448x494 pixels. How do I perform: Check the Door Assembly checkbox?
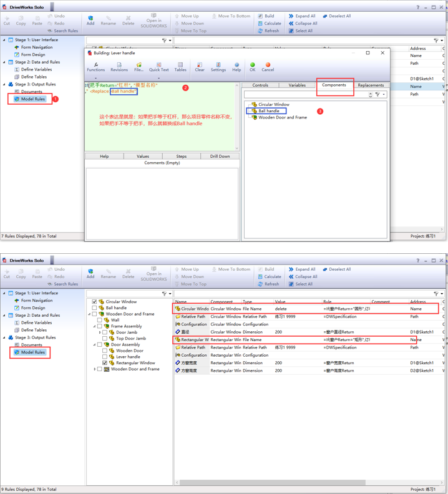click(100, 344)
